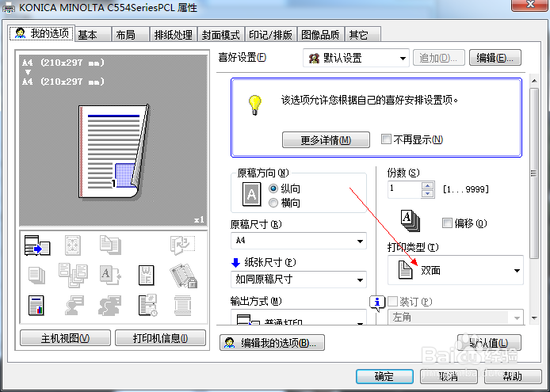Click the 取消 cancel button
Viewport: 550px width, 392px height.
tap(449, 377)
